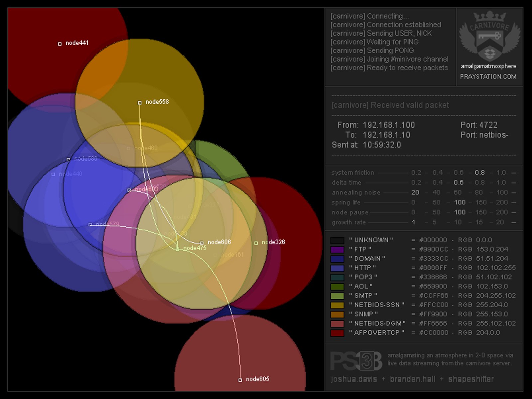Set system friction to 0.2
The width and height of the screenshot is (532, 399).
tap(416, 172)
